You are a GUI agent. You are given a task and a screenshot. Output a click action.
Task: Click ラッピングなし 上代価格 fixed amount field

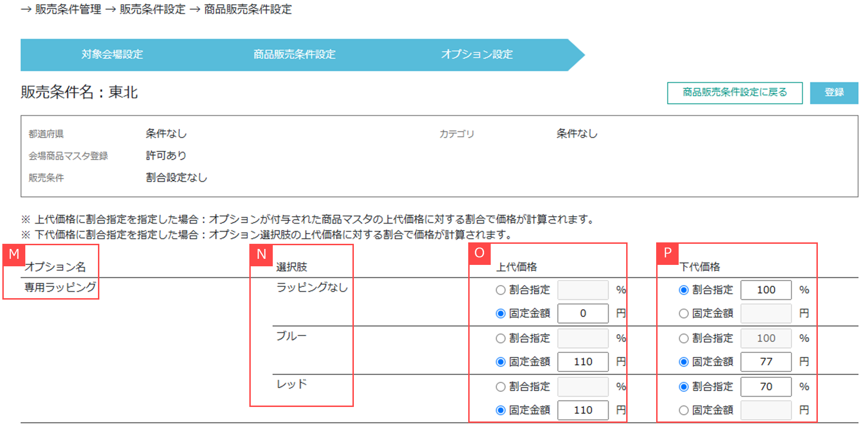coord(583,314)
